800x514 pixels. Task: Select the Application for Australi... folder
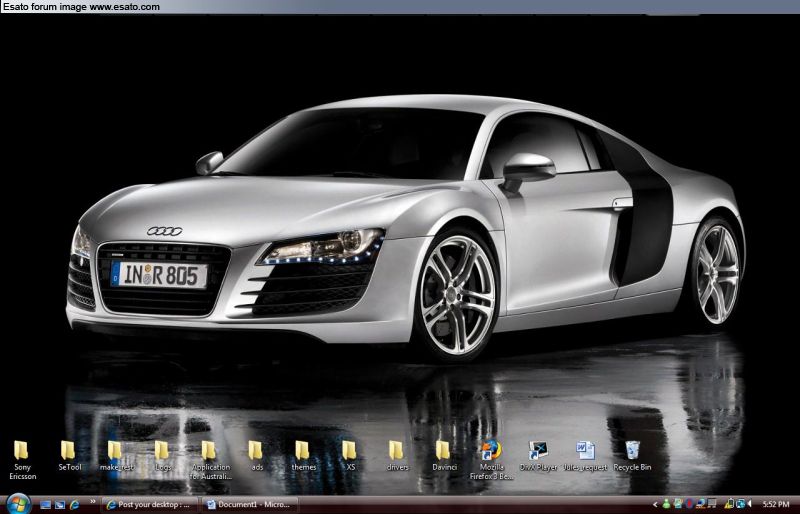coord(210,460)
